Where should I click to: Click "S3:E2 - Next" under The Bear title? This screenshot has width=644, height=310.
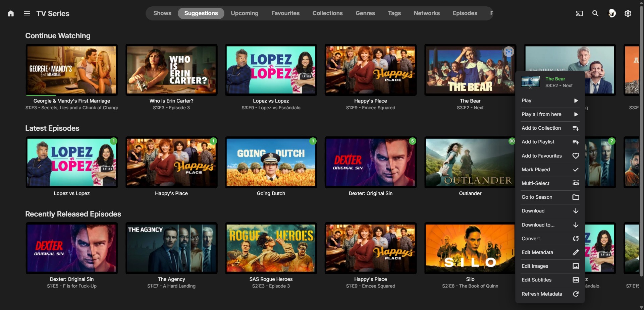470,108
